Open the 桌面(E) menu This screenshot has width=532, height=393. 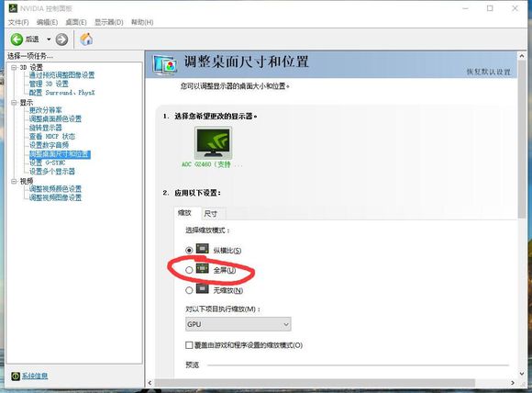tap(76, 22)
